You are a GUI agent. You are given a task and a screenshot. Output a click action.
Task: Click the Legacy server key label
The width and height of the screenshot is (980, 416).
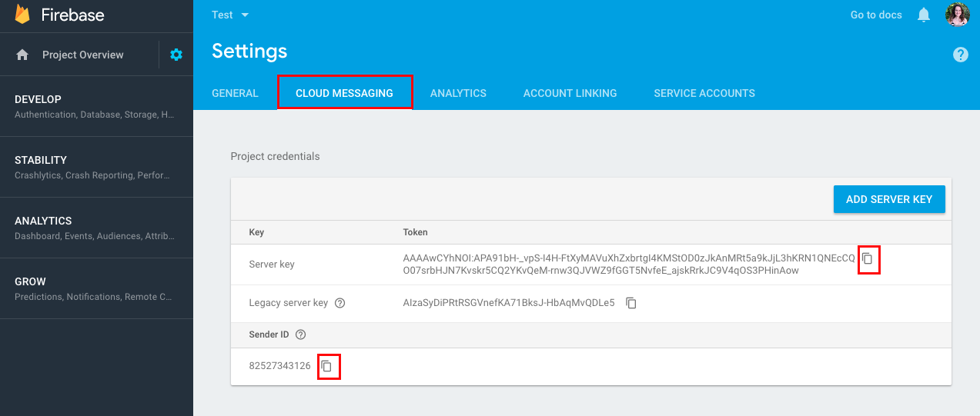289,303
